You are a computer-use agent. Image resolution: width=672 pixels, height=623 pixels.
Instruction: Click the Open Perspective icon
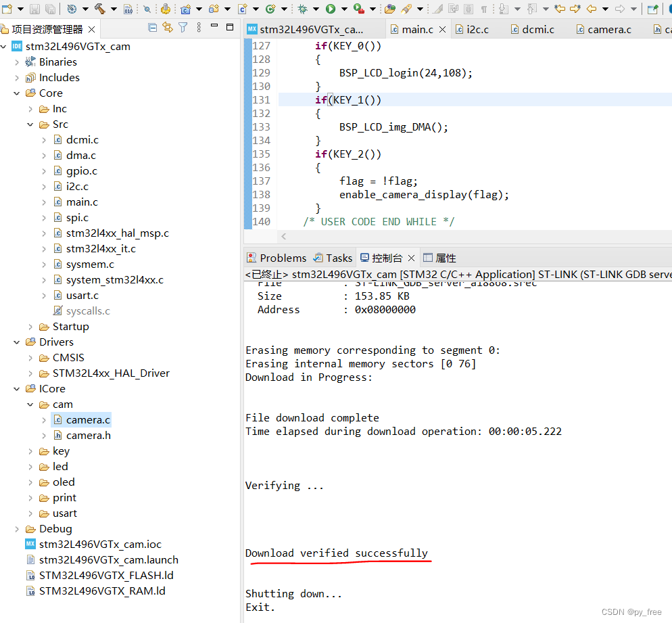tap(652, 9)
